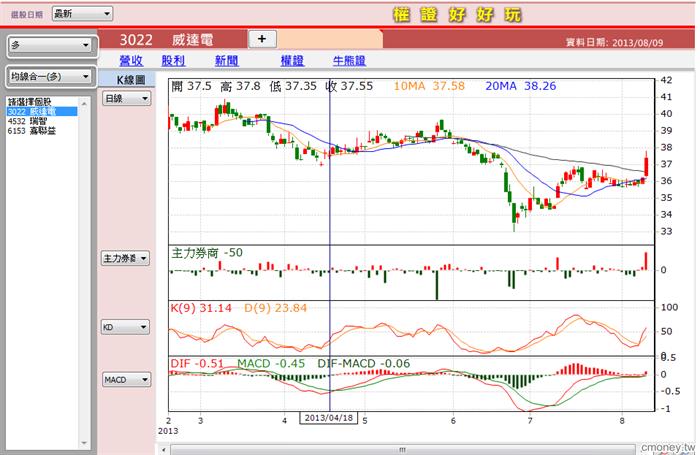Click the 權證好好玩 title

(457, 15)
